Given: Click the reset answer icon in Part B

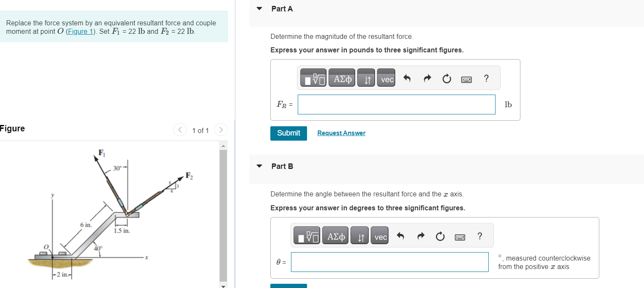Looking at the screenshot, I should click(x=440, y=236).
